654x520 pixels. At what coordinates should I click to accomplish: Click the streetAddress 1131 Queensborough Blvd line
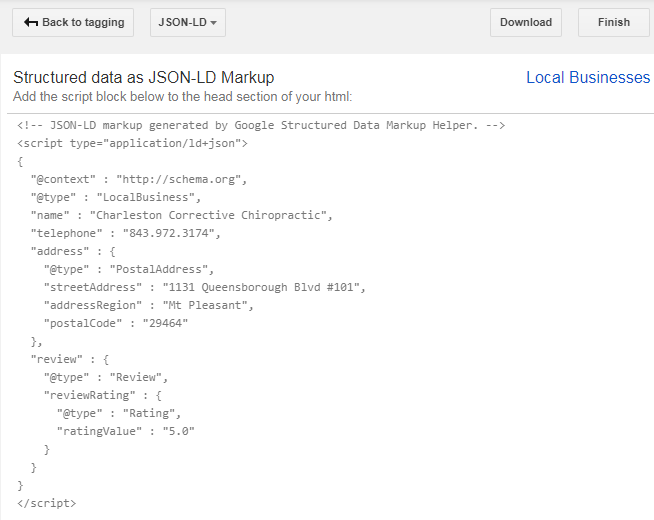(205, 287)
